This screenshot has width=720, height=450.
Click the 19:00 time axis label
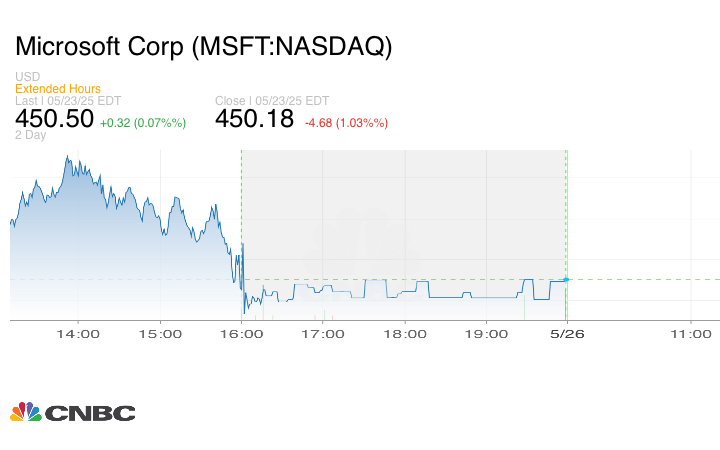coord(485,333)
